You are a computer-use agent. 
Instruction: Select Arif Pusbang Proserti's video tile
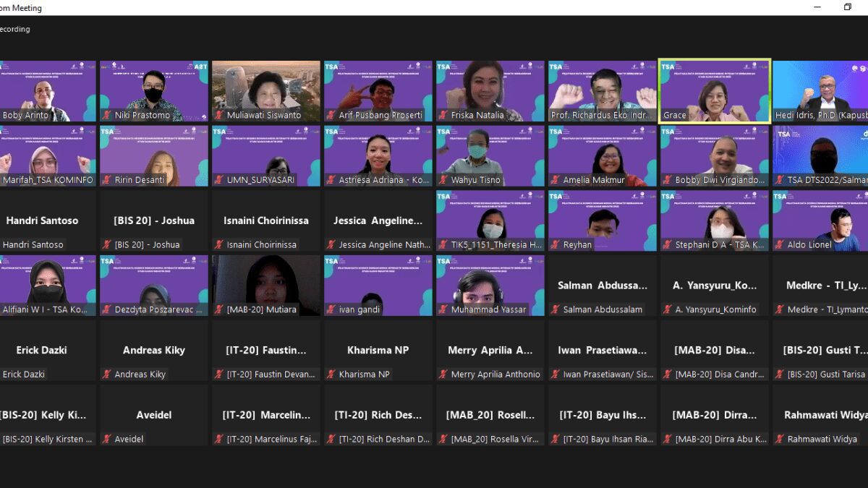pyautogui.click(x=378, y=90)
